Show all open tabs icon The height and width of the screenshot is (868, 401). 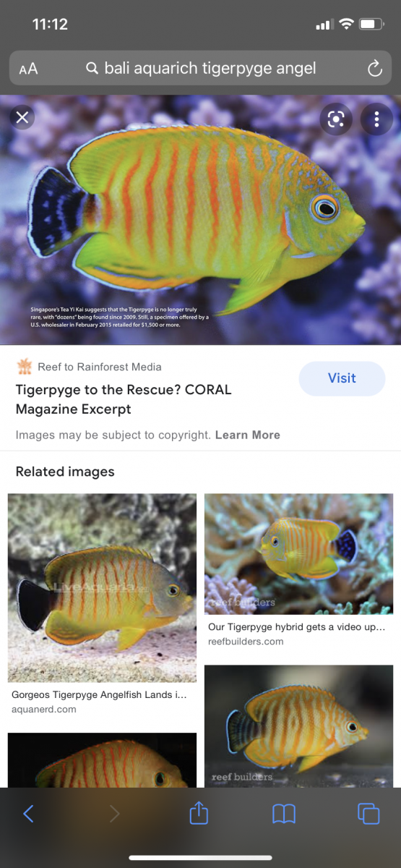point(368,814)
